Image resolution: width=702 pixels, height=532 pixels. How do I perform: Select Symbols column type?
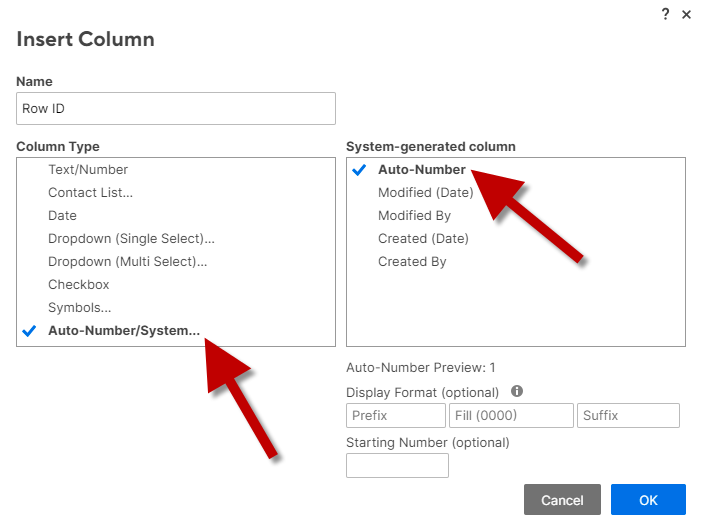(x=80, y=308)
